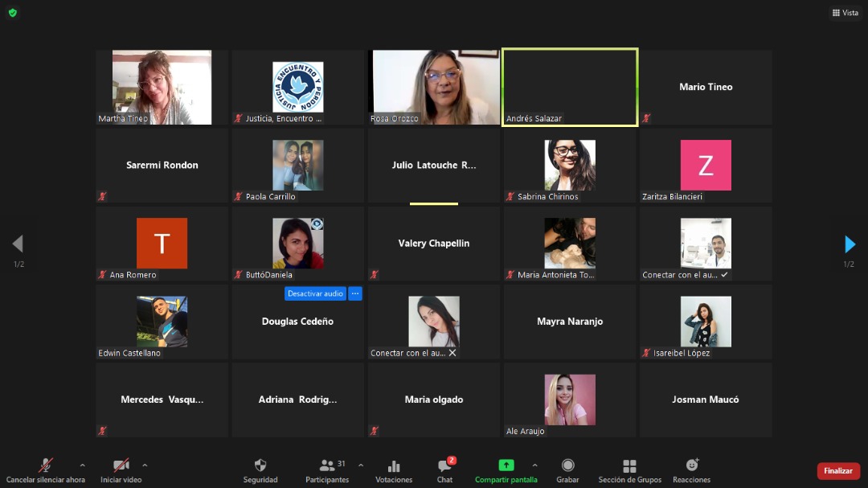The height and width of the screenshot is (488, 868).
Task: Select Paola Carrillo's profile picture
Action: 298,165
